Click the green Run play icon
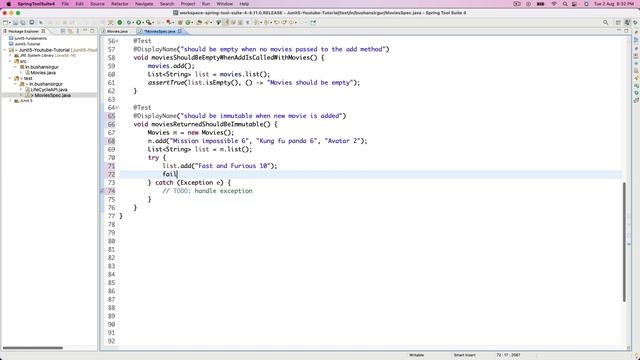The width and height of the screenshot is (640, 360). click(139, 22)
